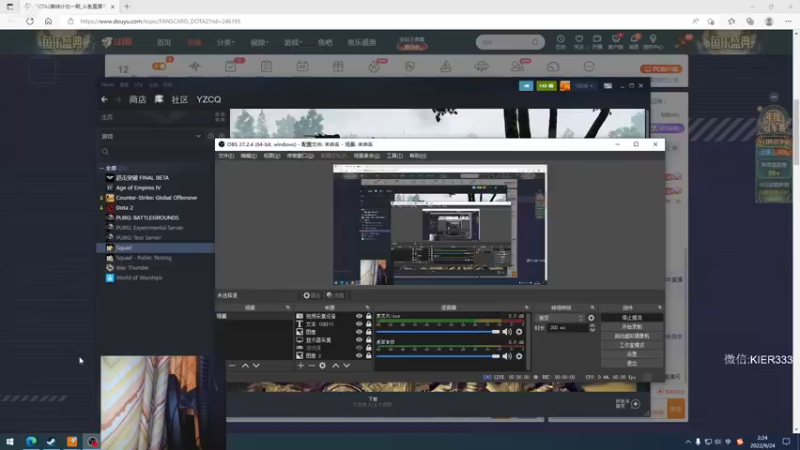800x450 pixels.
Task: Open Windows Start menu
Action: [10, 441]
